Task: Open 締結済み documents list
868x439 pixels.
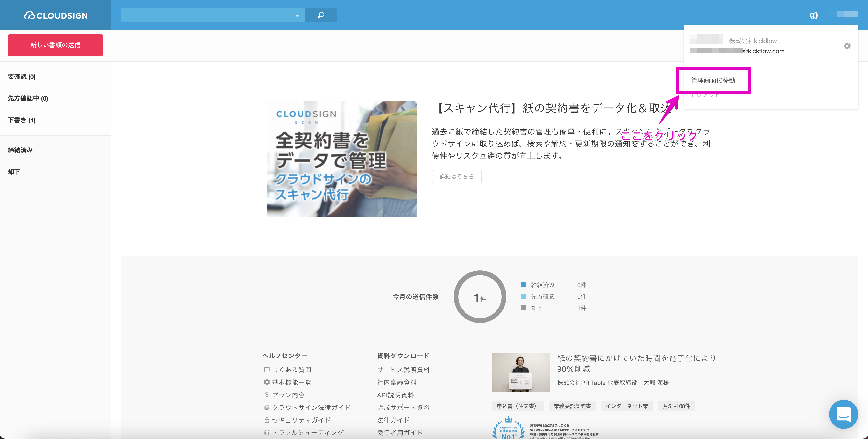Action: pyautogui.click(x=20, y=150)
